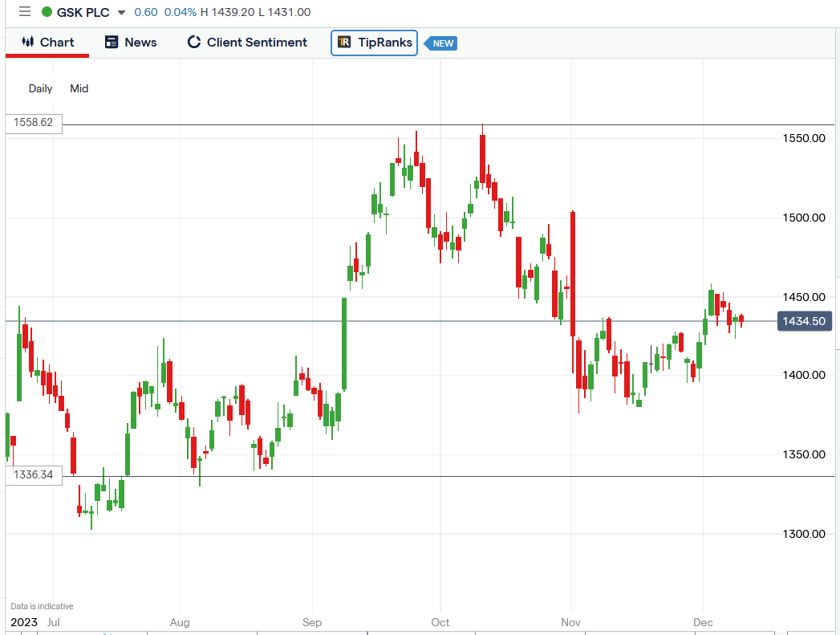Open the News tab

coord(131,43)
